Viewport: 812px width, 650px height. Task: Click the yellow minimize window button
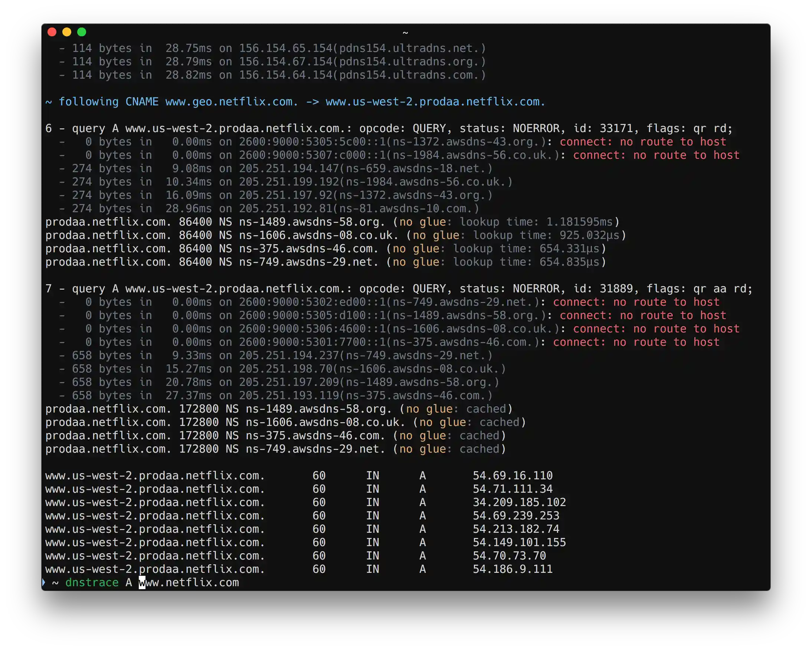coord(67,32)
